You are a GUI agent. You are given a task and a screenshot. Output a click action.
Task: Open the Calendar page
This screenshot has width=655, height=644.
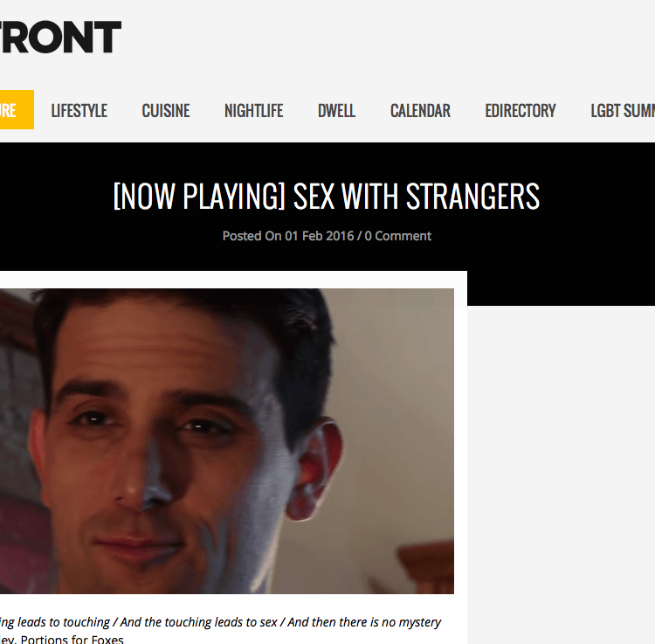pos(420,111)
